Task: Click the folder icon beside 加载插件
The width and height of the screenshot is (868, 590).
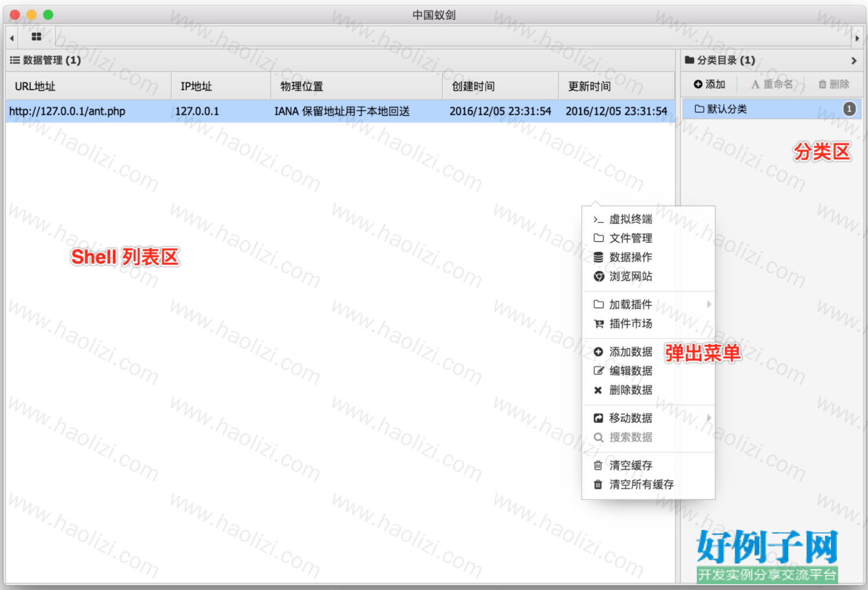Action: (598, 304)
